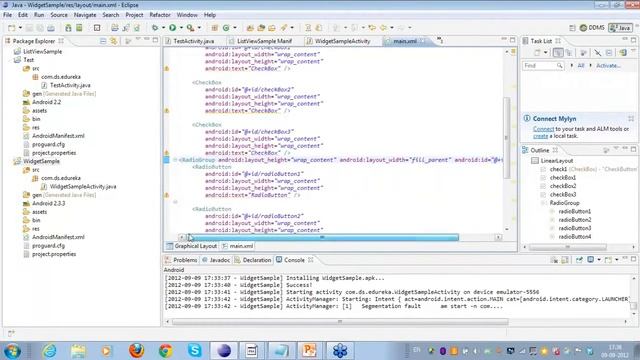Viewport: 640px width, 360px height.
Task: Open Skype from the taskbar
Action: pyautogui.click(x=194, y=351)
